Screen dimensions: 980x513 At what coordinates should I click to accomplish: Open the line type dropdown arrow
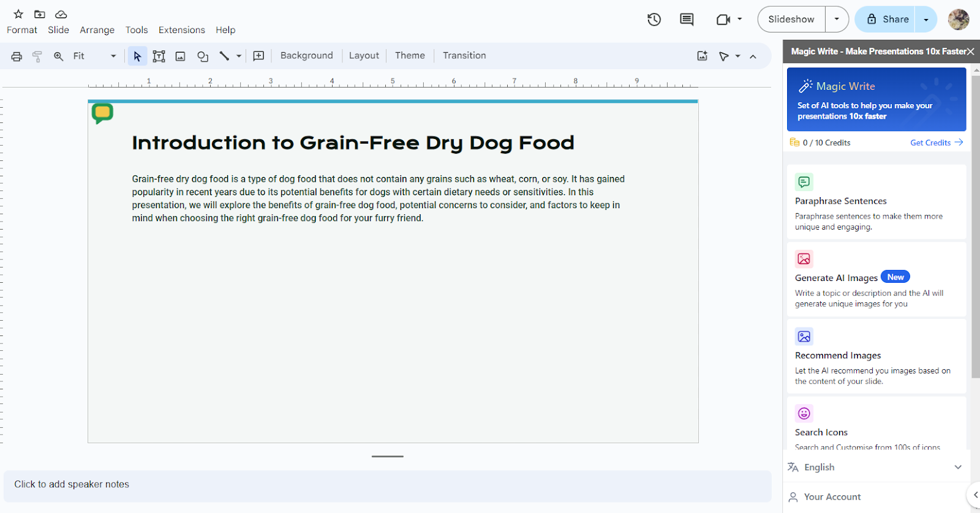[x=239, y=56]
